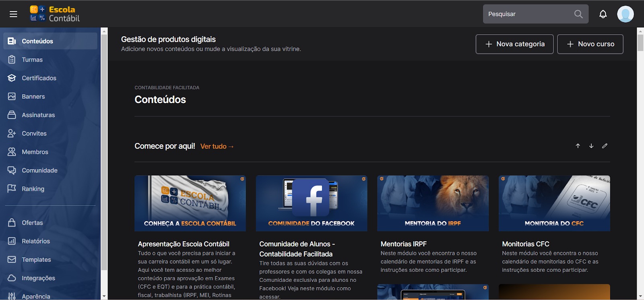Click the sidebar scrollbar down arrow

click(104, 296)
